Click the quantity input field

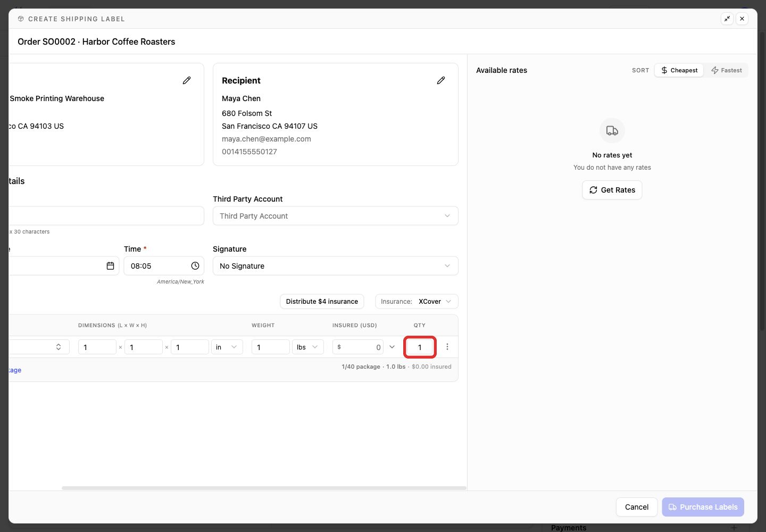click(x=420, y=347)
